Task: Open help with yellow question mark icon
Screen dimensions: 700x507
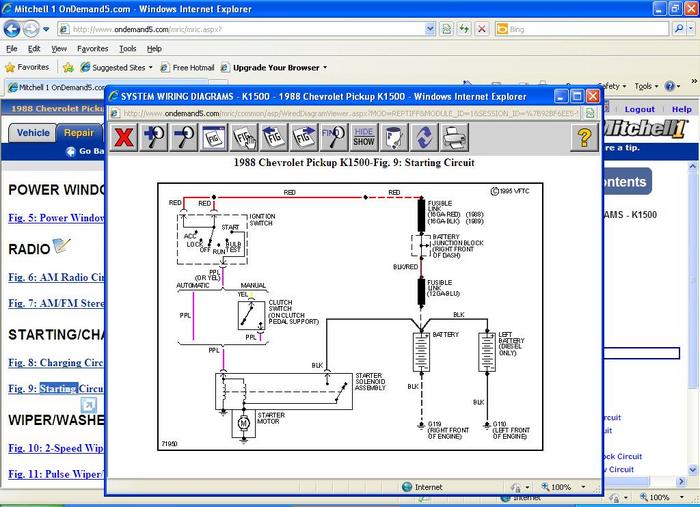Action: click(x=584, y=137)
